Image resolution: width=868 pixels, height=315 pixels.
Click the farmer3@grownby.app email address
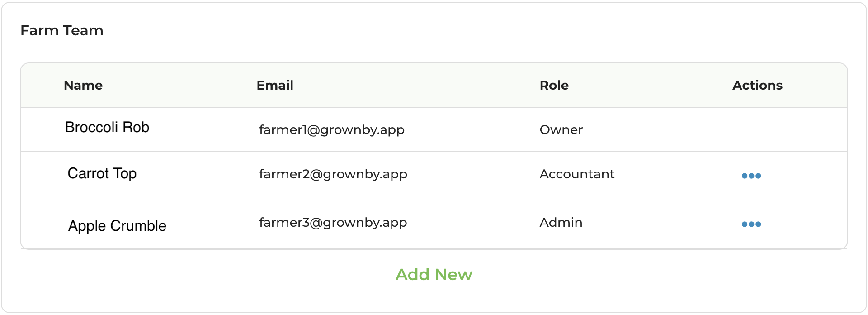[333, 223]
